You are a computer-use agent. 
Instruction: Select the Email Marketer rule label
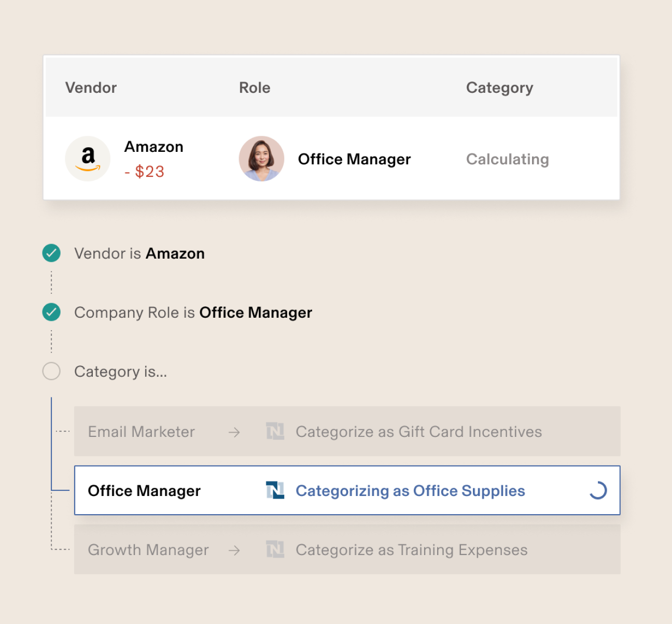[x=142, y=432]
